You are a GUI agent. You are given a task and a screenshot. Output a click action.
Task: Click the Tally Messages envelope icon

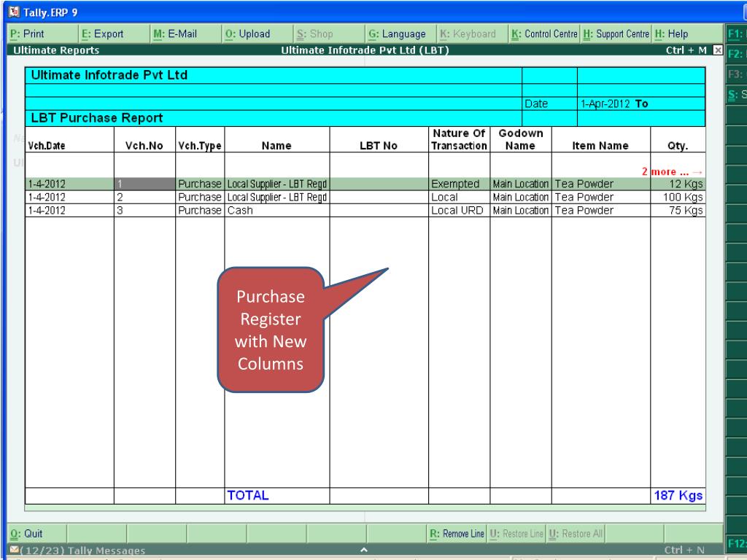click(x=14, y=550)
